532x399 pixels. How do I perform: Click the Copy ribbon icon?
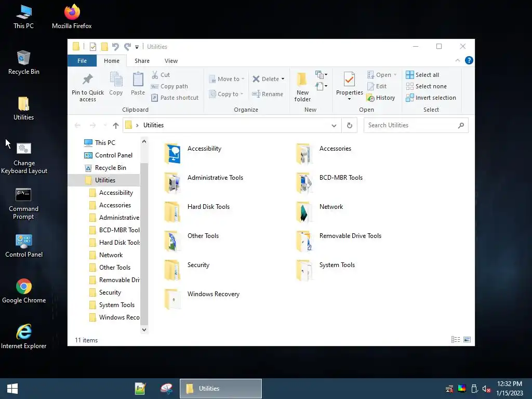[116, 79]
